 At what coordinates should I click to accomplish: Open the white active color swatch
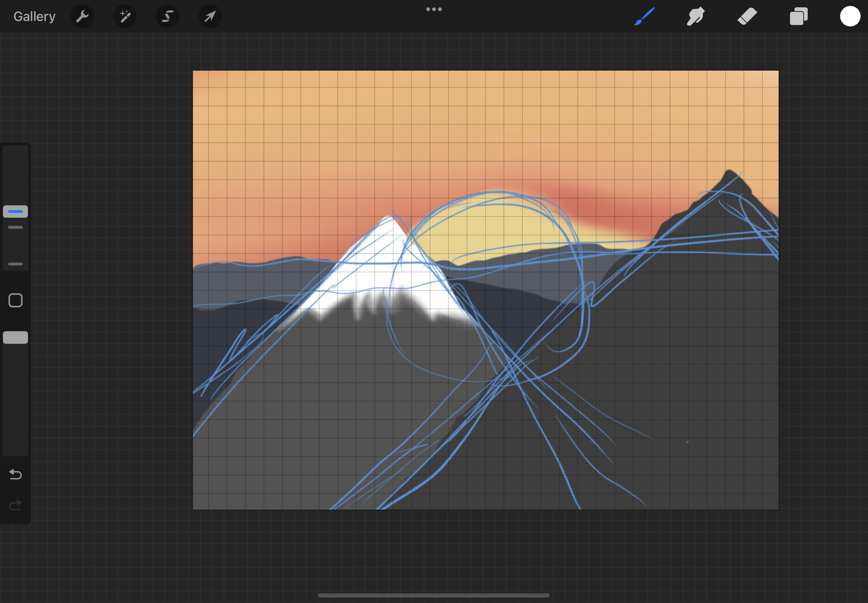tap(850, 16)
